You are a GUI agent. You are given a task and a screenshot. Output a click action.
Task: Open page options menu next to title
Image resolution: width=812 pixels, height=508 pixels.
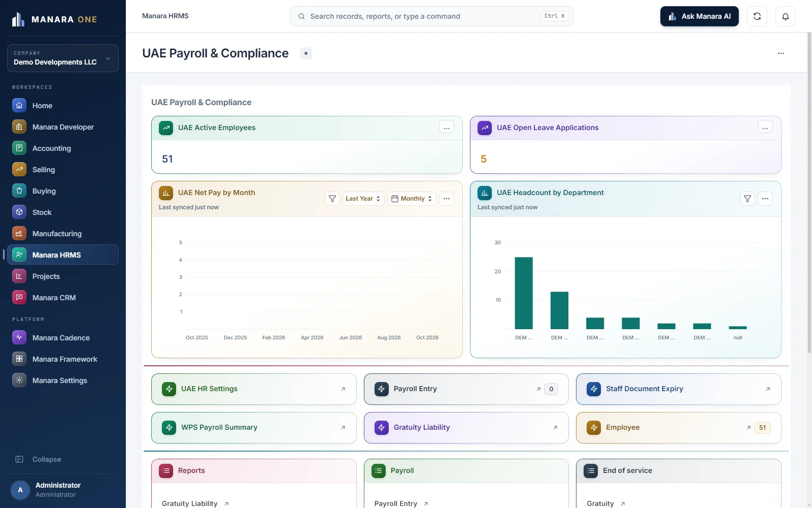tap(781, 53)
